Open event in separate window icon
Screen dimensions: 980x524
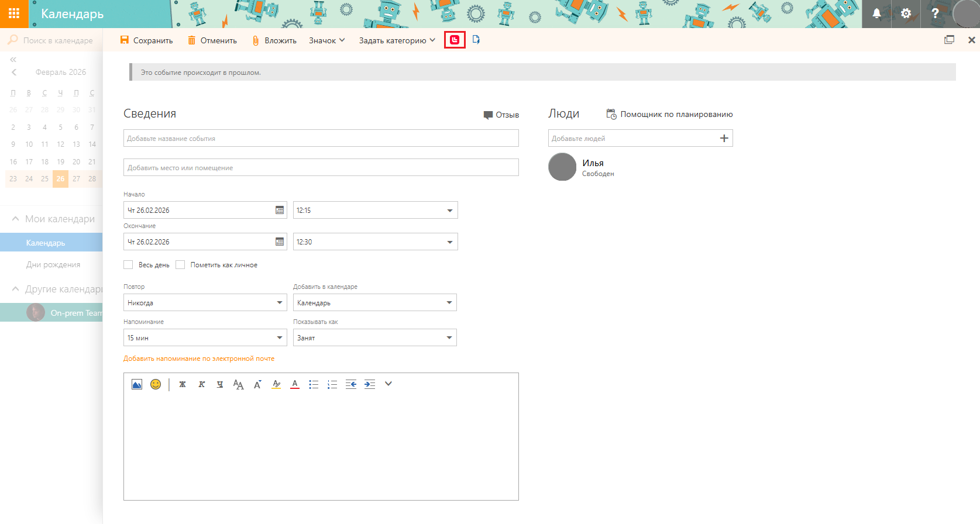(949, 40)
